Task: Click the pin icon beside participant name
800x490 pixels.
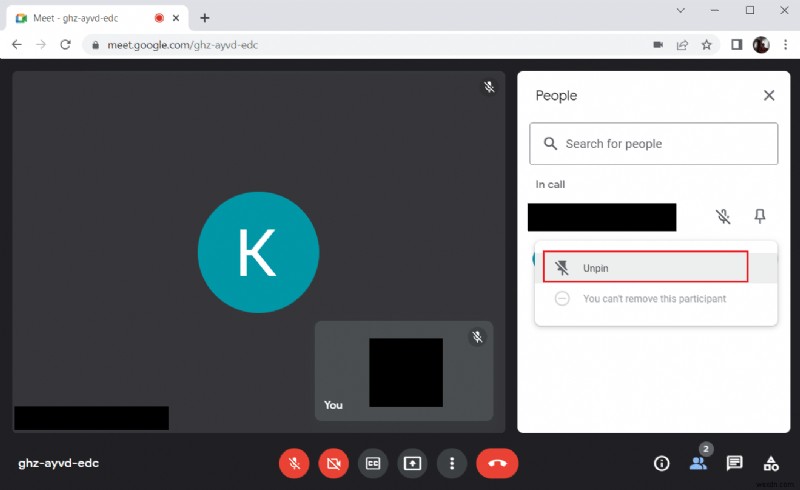Action: (x=760, y=216)
